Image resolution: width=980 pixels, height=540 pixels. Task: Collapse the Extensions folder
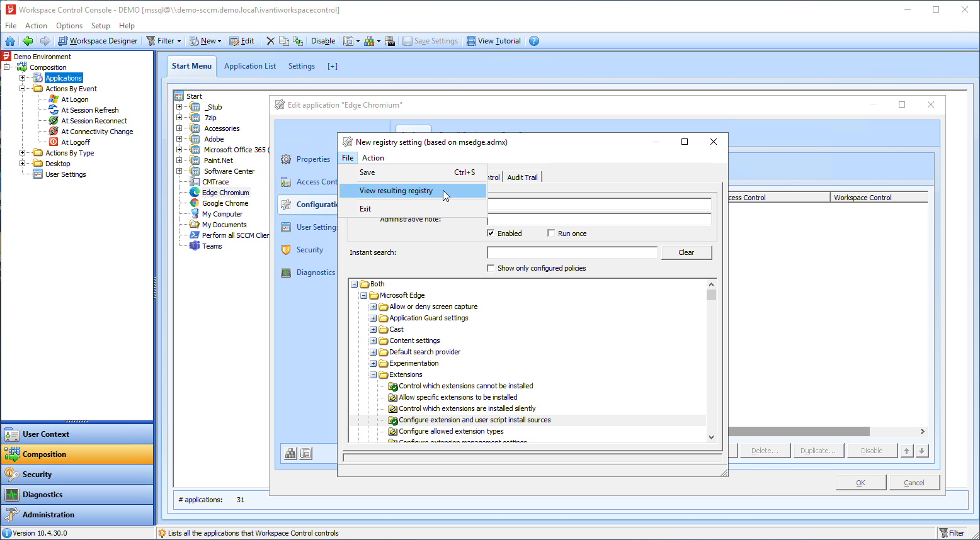[x=373, y=374]
